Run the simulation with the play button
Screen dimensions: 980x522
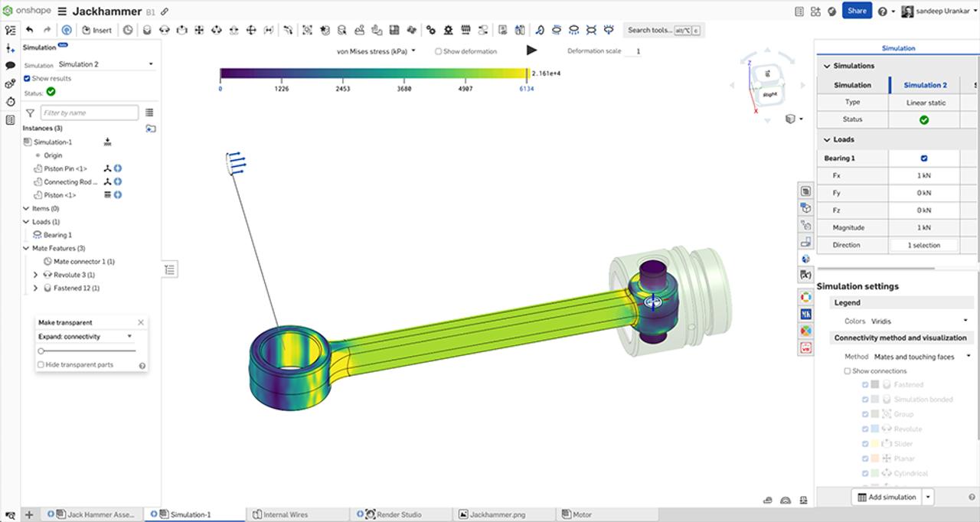coord(531,51)
